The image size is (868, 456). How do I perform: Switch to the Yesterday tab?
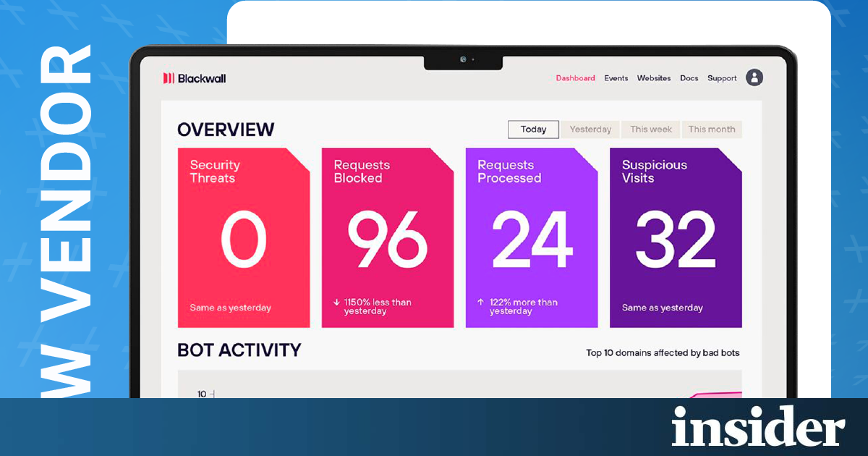[x=590, y=130]
